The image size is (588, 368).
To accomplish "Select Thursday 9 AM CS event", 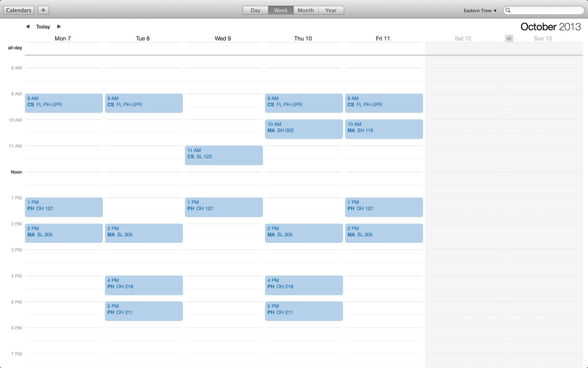I will (x=304, y=103).
